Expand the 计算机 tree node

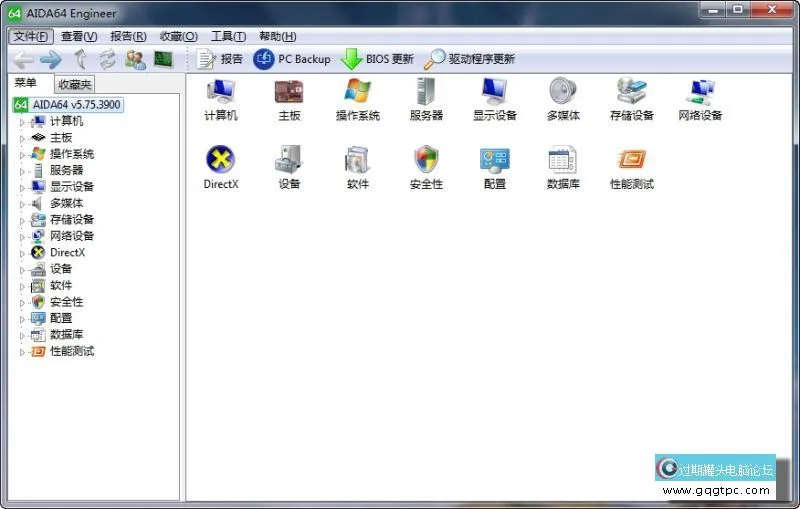pos(22,122)
